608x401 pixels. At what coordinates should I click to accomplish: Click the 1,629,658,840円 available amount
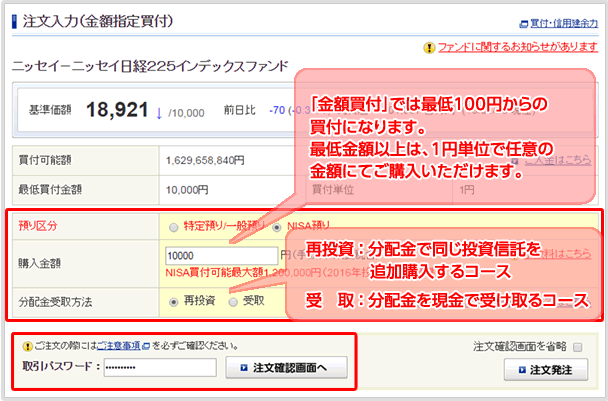coord(205,160)
